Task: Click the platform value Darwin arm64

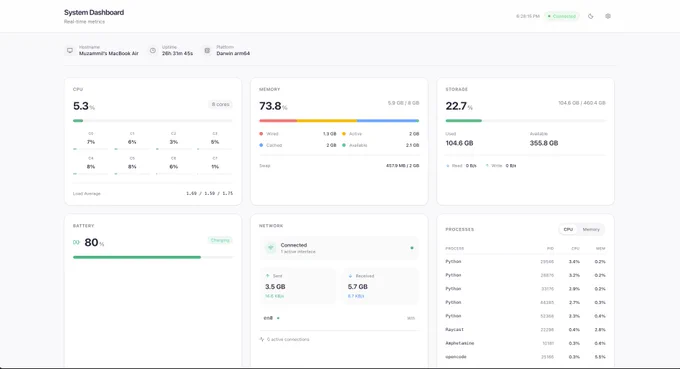Action: pos(233,53)
